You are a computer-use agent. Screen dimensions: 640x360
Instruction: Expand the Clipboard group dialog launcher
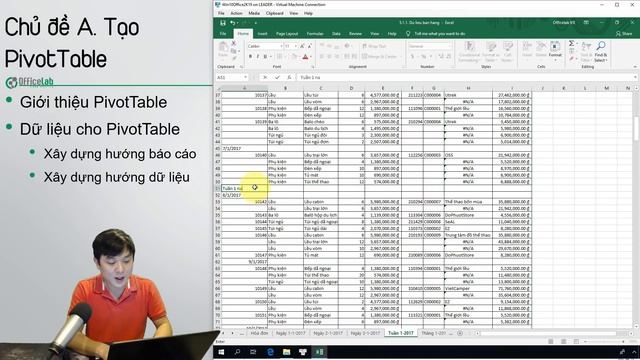click(x=241, y=67)
